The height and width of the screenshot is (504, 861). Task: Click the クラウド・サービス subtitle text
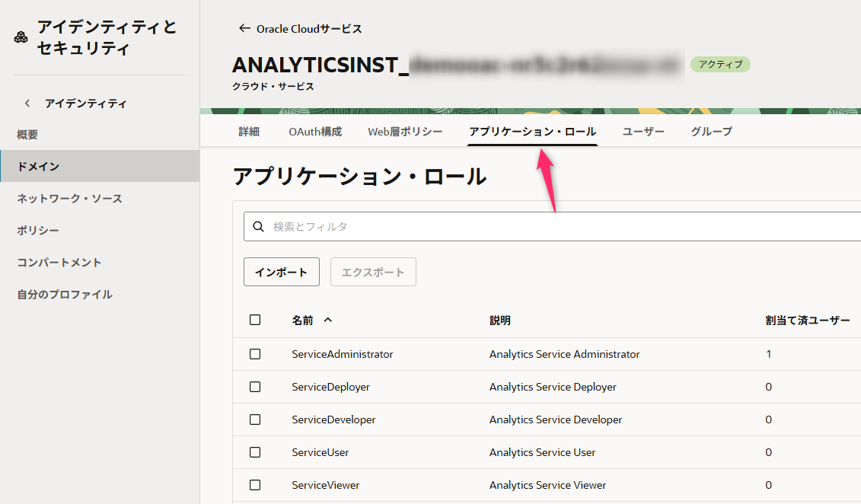pos(273,86)
